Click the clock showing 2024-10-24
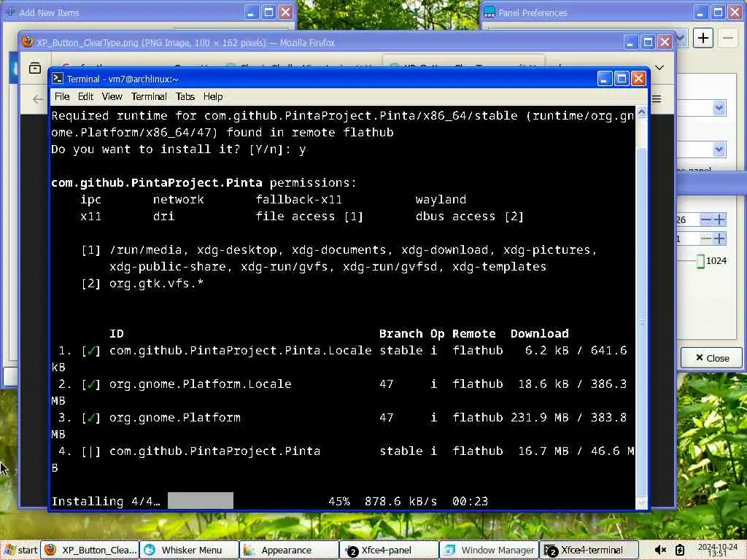The height and width of the screenshot is (560, 747). tap(718, 550)
